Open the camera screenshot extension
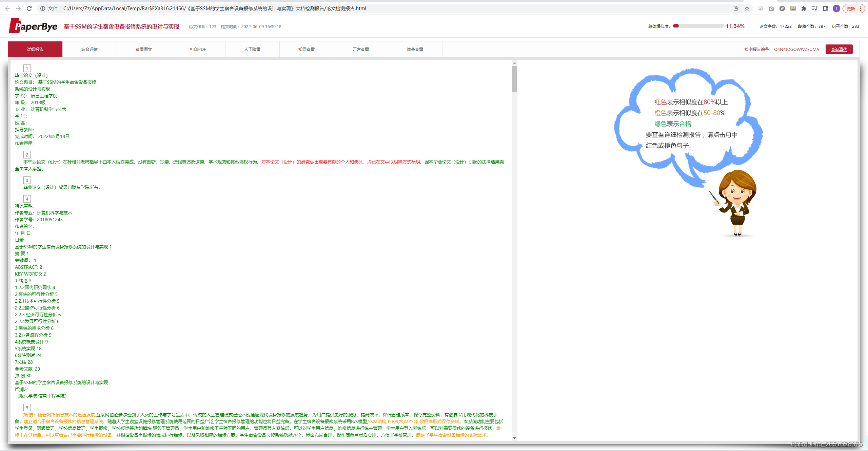The width and height of the screenshot is (868, 451). click(x=771, y=8)
